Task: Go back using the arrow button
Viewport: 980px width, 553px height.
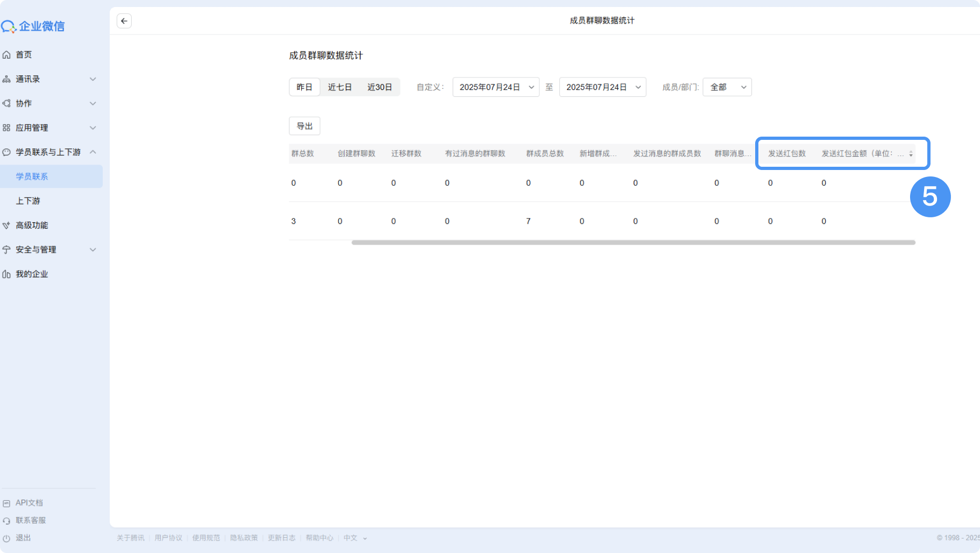Action: point(124,21)
